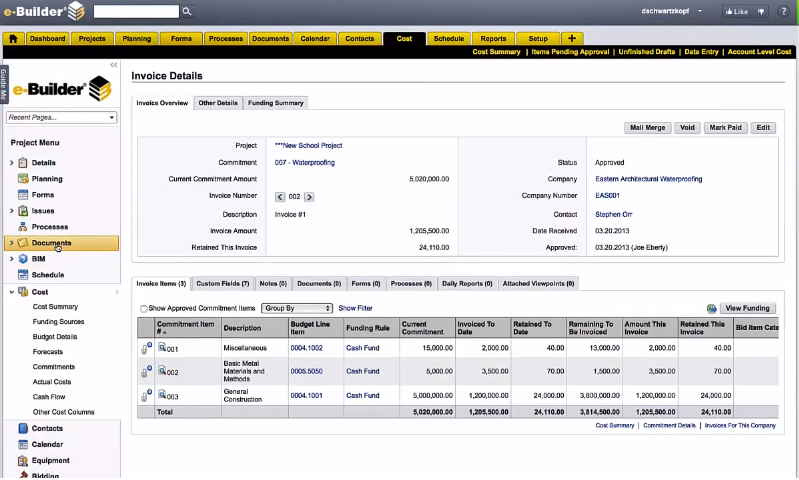Open detail icon for commitment item 001
The image size is (799, 480).
[162, 347]
